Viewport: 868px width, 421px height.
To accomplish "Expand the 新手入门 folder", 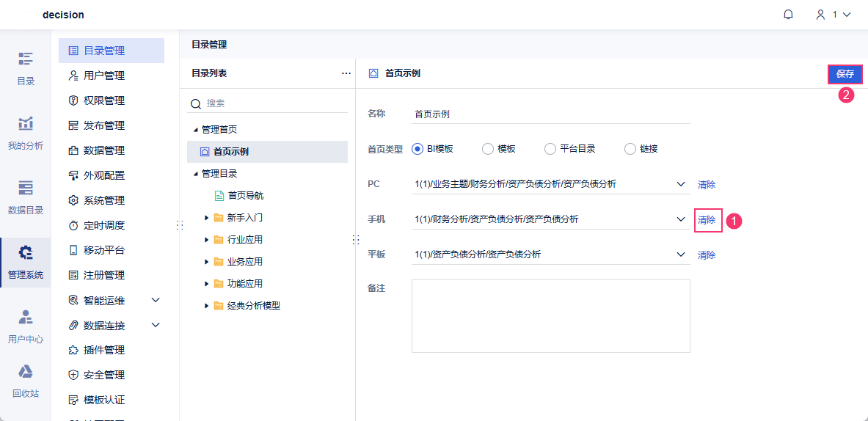I will click(207, 218).
